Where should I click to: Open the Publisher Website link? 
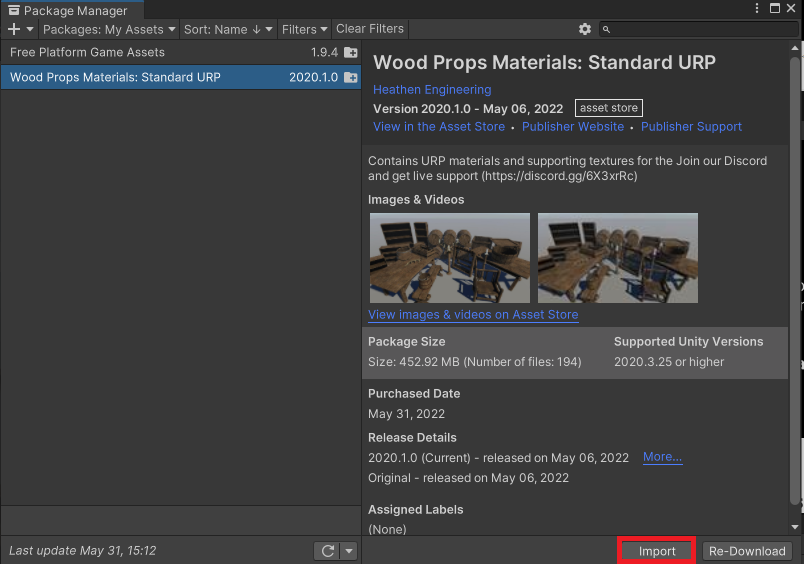point(573,127)
